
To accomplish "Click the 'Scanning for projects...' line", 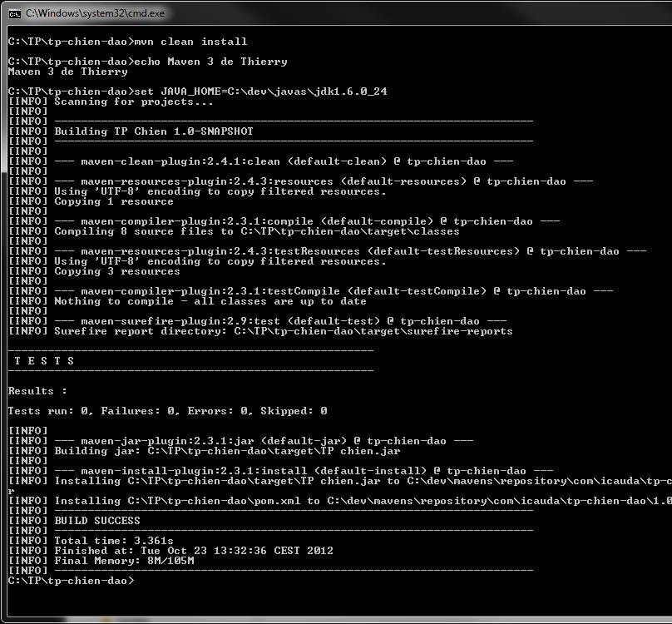I will [133, 102].
